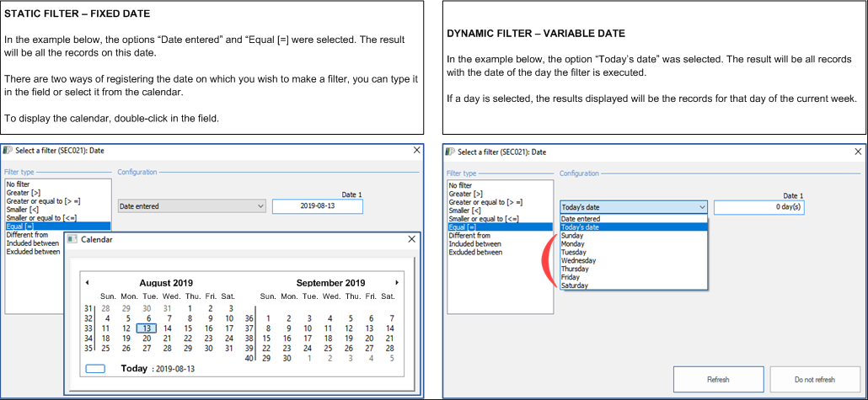Select August 13 in the calendar
This screenshot has width=868, height=400.
[x=147, y=328]
